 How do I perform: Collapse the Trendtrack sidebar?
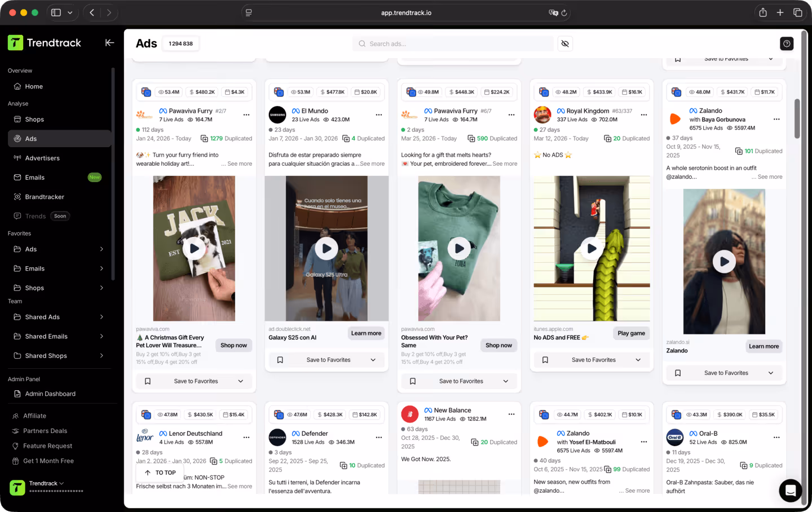pos(109,43)
